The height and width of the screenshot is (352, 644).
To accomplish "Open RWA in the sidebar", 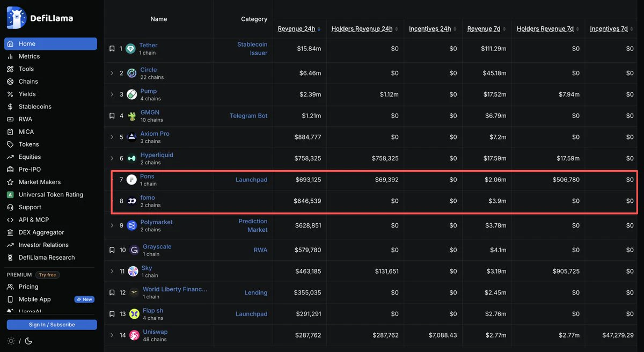I will pos(50,119).
